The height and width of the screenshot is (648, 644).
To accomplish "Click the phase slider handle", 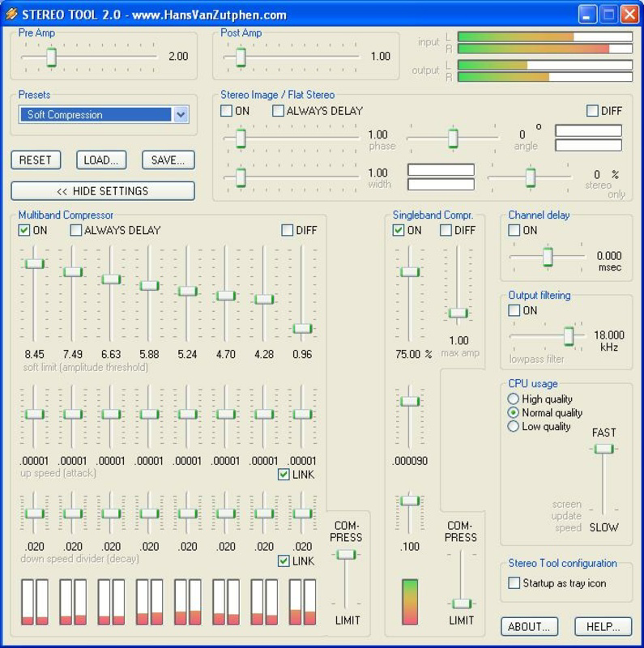I will [x=241, y=139].
